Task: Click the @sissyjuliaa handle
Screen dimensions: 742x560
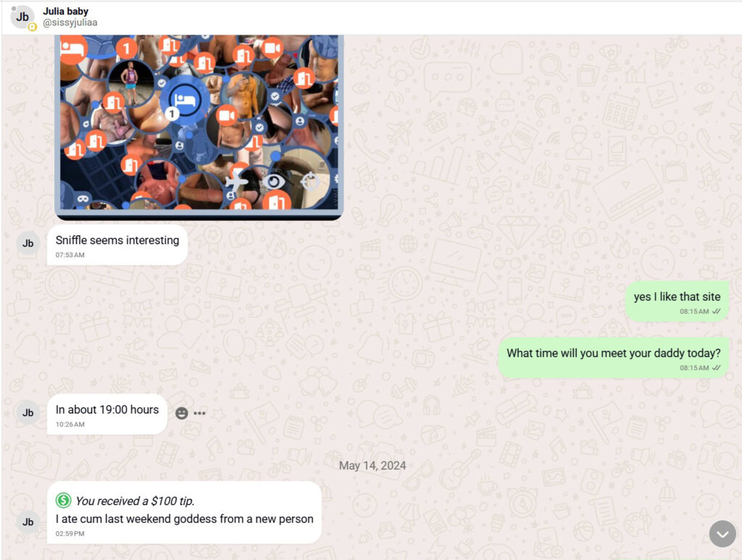Action: coord(70,22)
